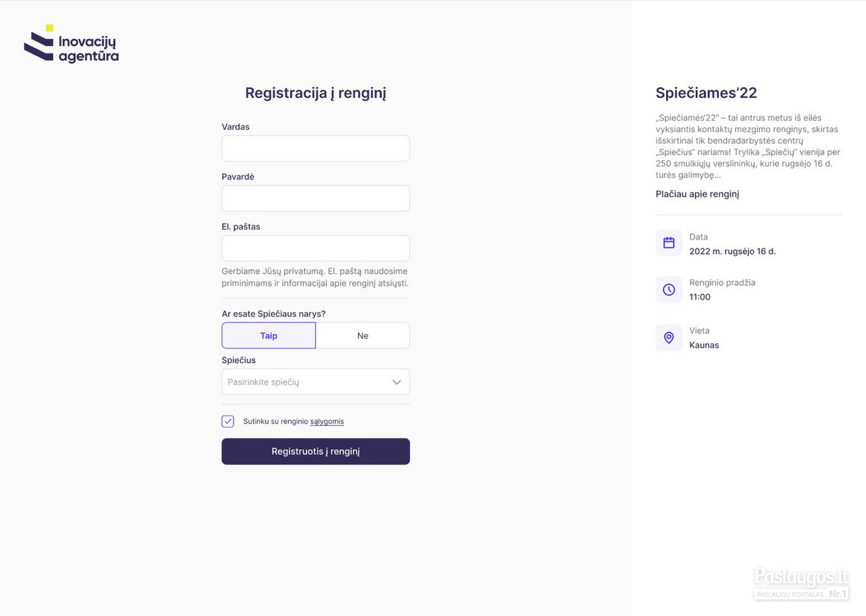The width and height of the screenshot is (866, 616).
Task: Click the Registruotis į renginį button
Action: tap(316, 452)
